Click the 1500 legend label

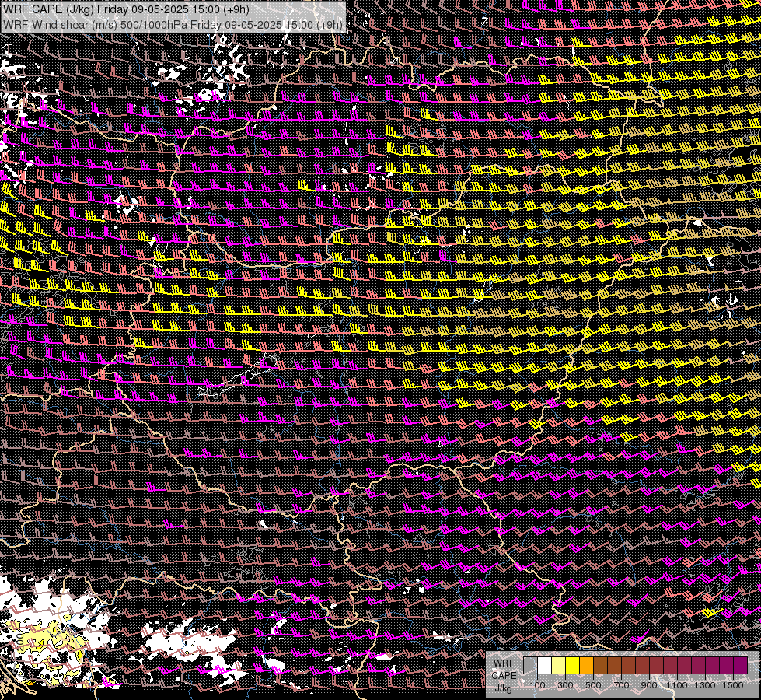733,685
